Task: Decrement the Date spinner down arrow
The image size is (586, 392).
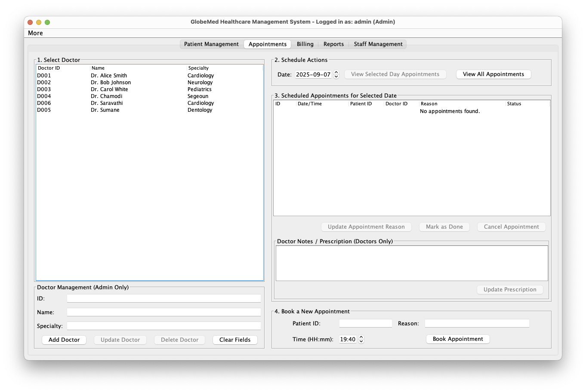Action: [x=336, y=77]
